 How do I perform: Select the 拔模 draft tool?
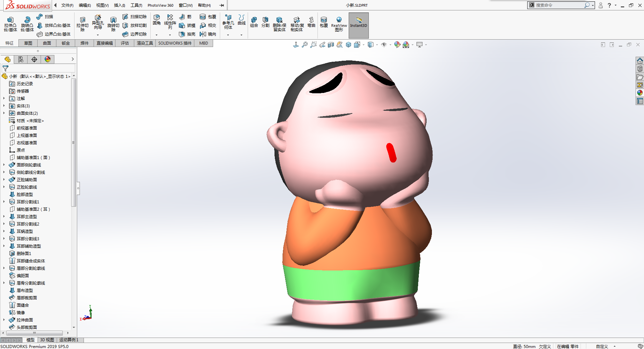[187, 26]
